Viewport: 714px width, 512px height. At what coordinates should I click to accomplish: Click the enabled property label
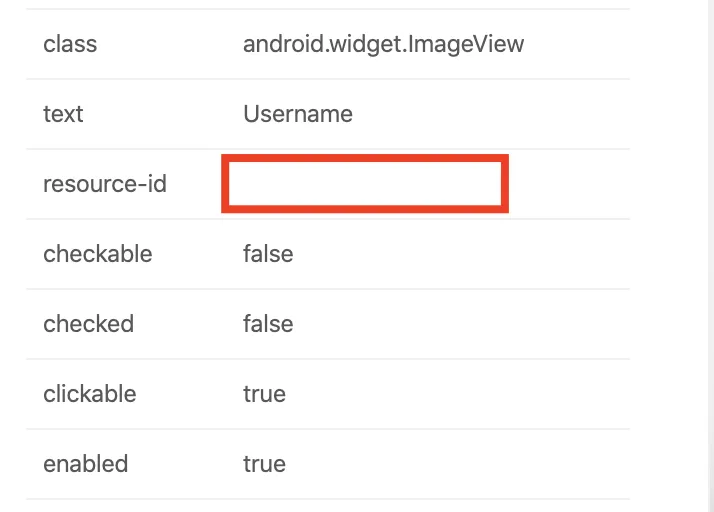[x=85, y=464]
